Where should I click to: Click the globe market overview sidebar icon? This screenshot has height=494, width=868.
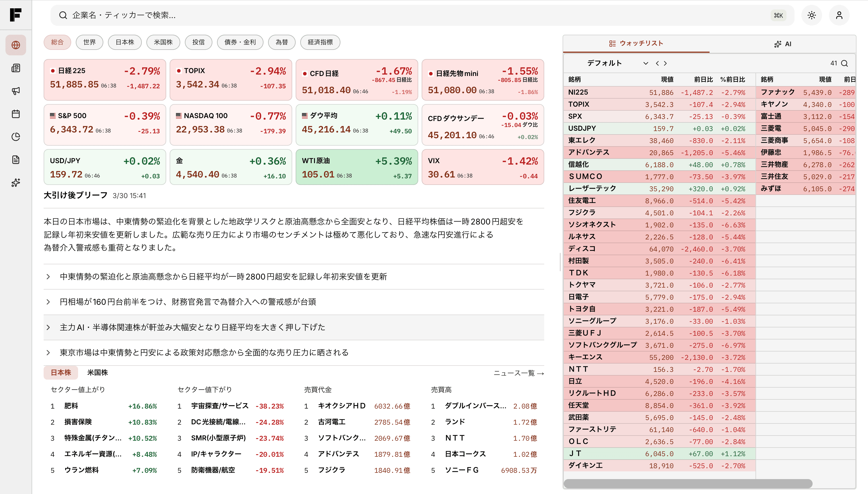click(15, 45)
